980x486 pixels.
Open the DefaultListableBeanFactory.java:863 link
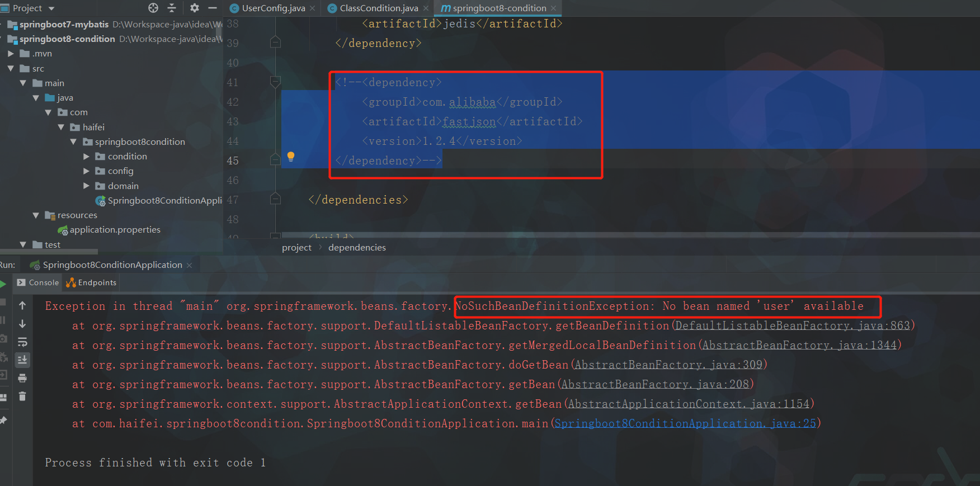click(x=792, y=325)
